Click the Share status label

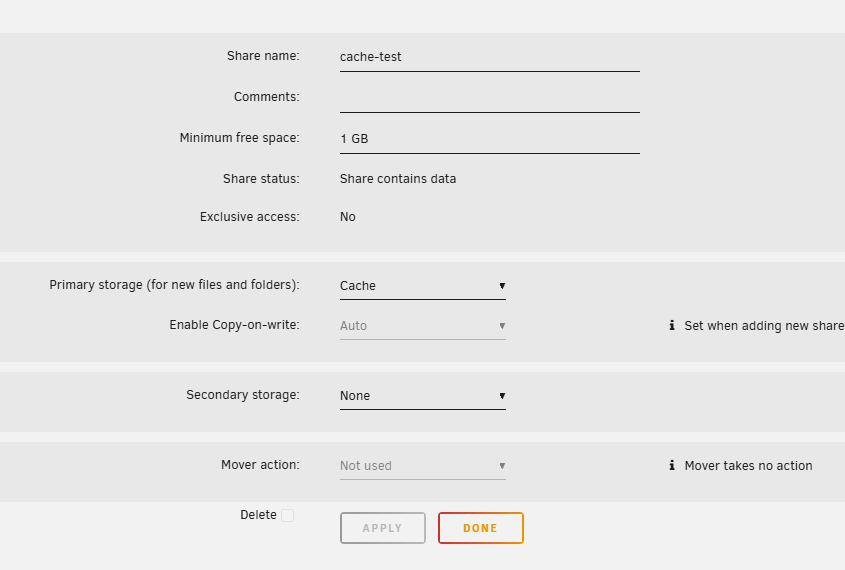(x=261, y=179)
